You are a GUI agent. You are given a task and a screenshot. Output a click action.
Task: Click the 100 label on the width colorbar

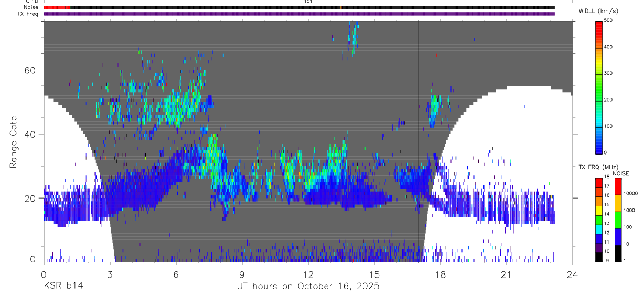[x=609, y=126]
